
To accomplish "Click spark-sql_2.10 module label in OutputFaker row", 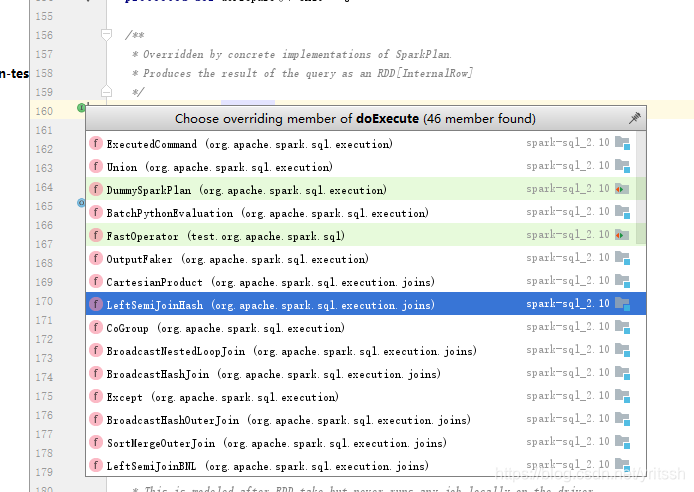I will pos(568,258).
